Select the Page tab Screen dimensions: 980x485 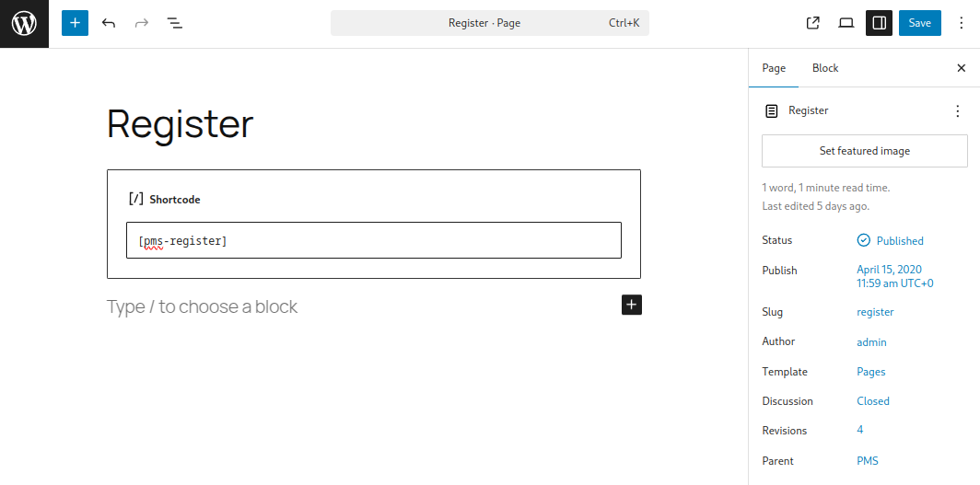click(x=774, y=68)
